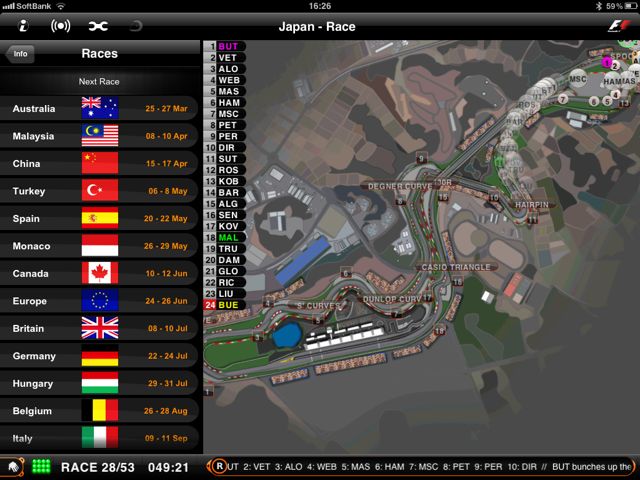The width and height of the screenshot is (640, 480).
Task: Select the '08 - 10 Jul' date
Action: (x=168, y=328)
